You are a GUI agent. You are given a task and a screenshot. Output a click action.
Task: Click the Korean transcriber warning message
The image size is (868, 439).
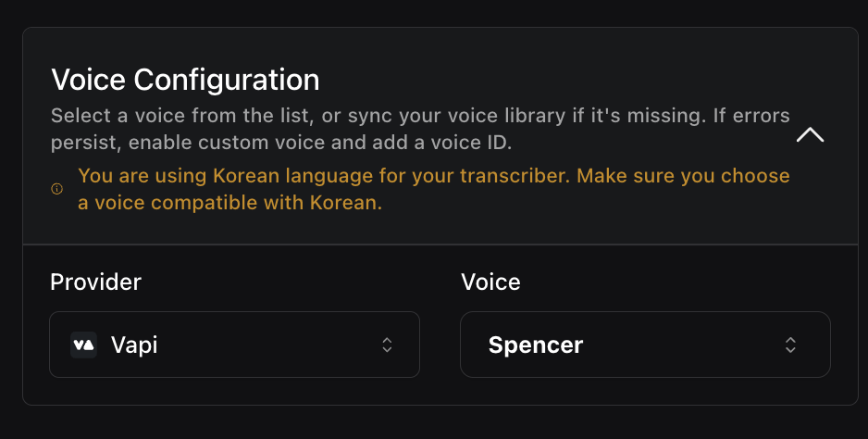(434, 189)
